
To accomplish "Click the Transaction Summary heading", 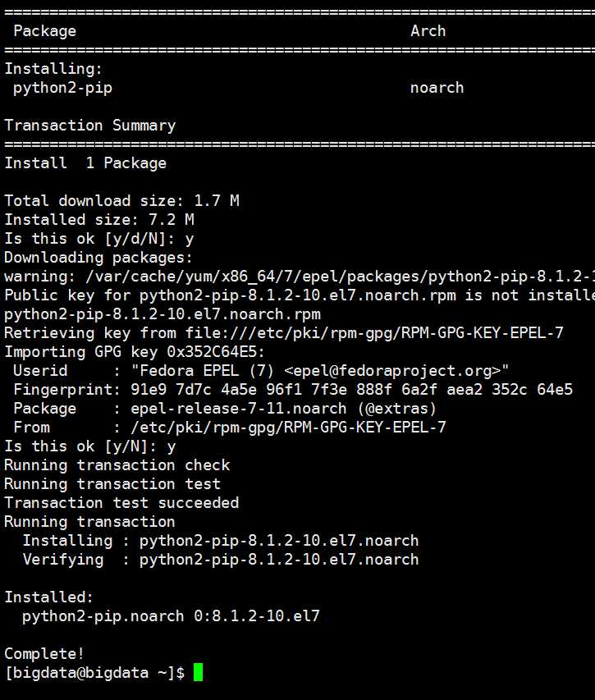I will point(90,126).
